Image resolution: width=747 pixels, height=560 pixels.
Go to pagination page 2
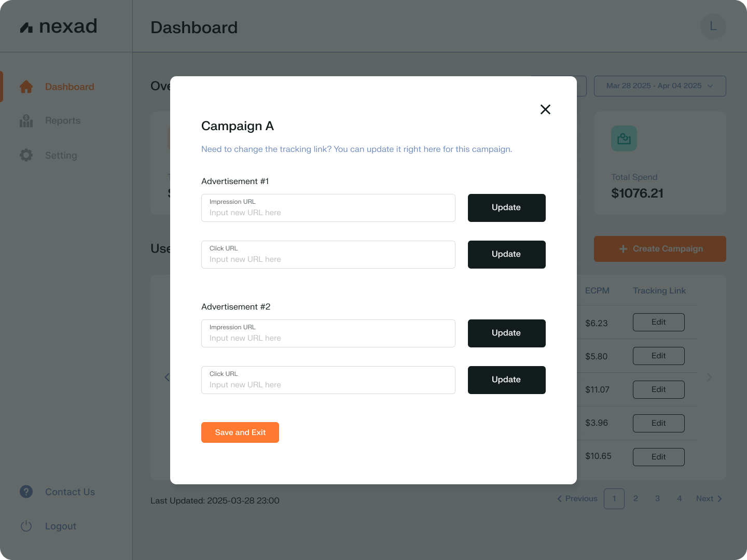point(635,499)
